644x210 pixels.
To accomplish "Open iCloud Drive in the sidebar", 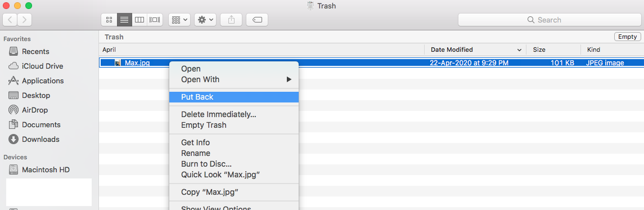I will point(42,66).
